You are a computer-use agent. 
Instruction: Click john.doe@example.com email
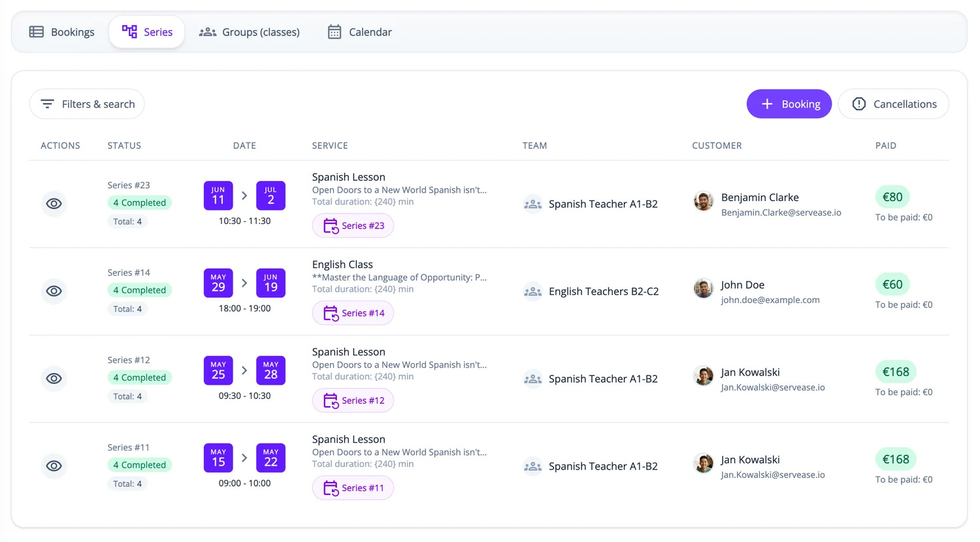(x=770, y=300)
